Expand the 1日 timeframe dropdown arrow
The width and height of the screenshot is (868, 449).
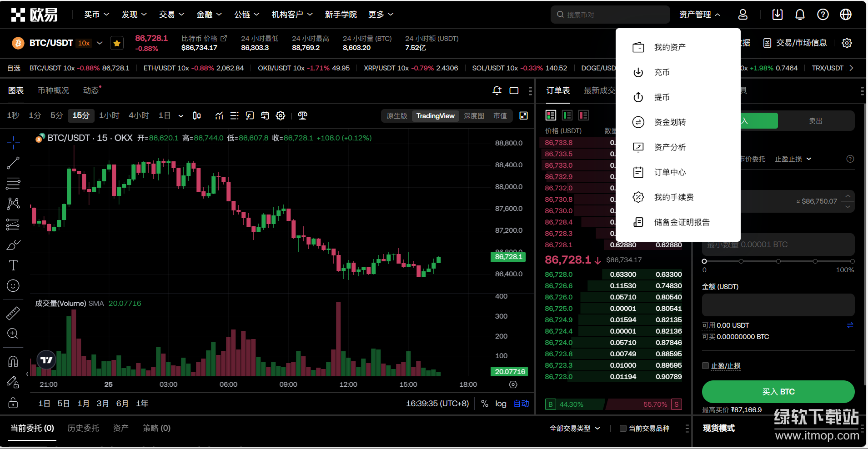pyautogui.click(x=181, y=116)
